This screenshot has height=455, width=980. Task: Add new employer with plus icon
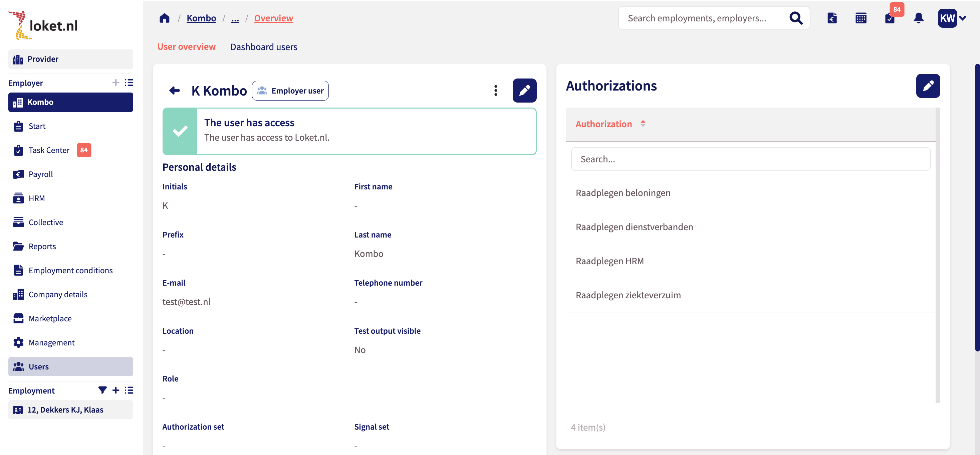pos(115,83)
